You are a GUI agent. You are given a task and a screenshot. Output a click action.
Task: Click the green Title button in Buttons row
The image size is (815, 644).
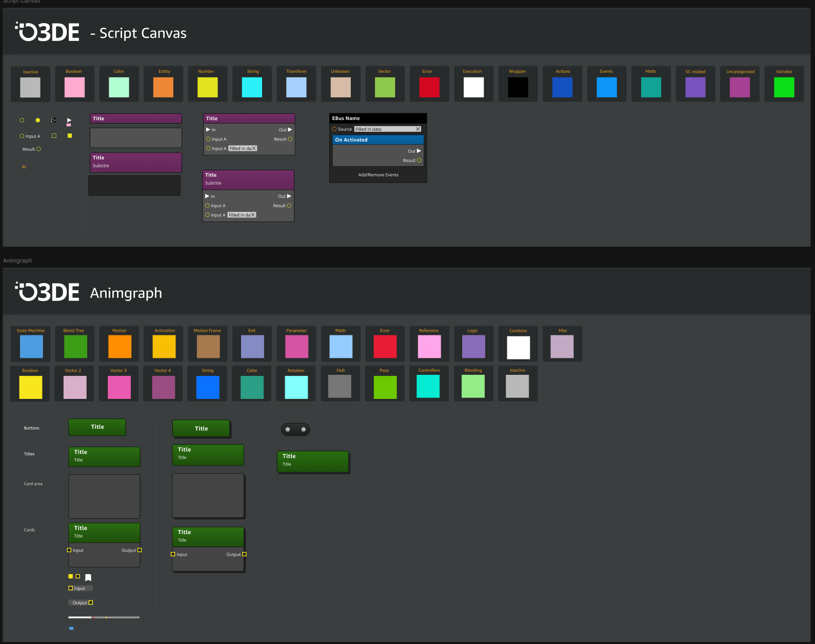point(97,427)
